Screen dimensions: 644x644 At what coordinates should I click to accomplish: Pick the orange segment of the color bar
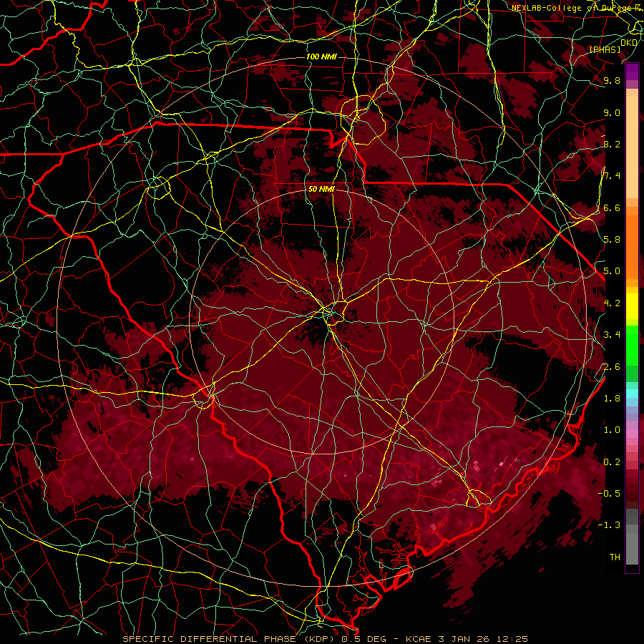point(632,248)
